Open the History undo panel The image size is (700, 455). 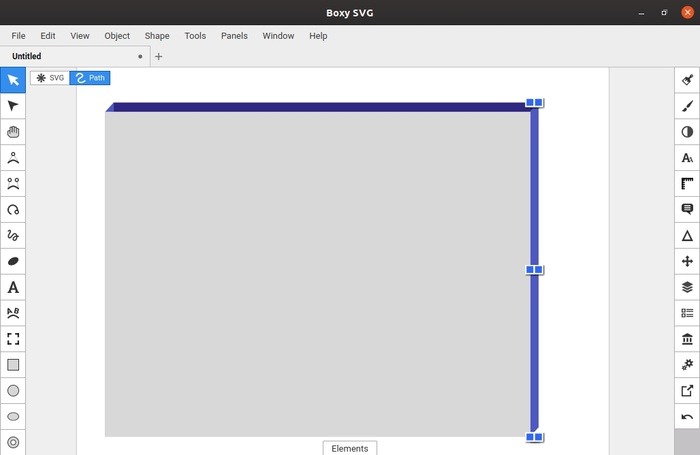click(687, 417)
